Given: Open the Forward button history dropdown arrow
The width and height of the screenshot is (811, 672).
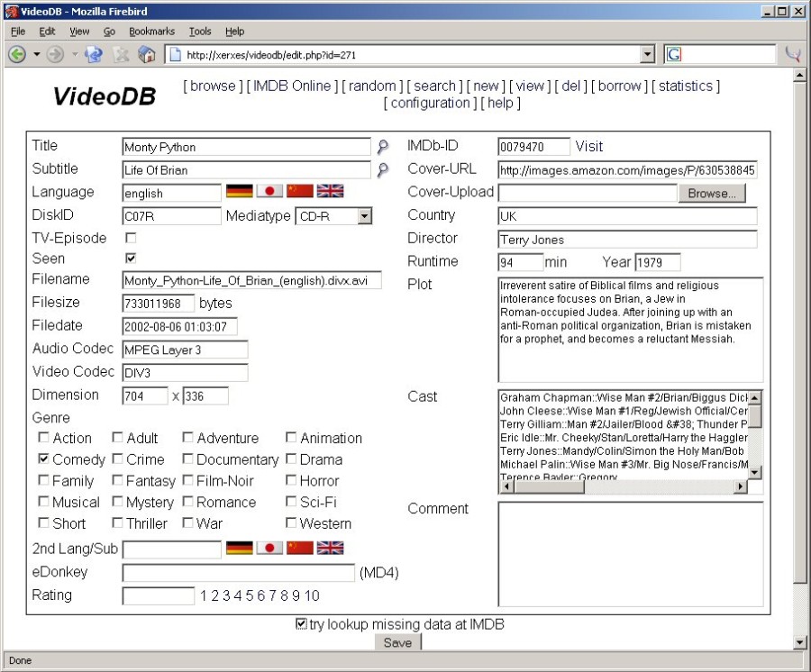Looking at the screenshot, I should (75, 54).
